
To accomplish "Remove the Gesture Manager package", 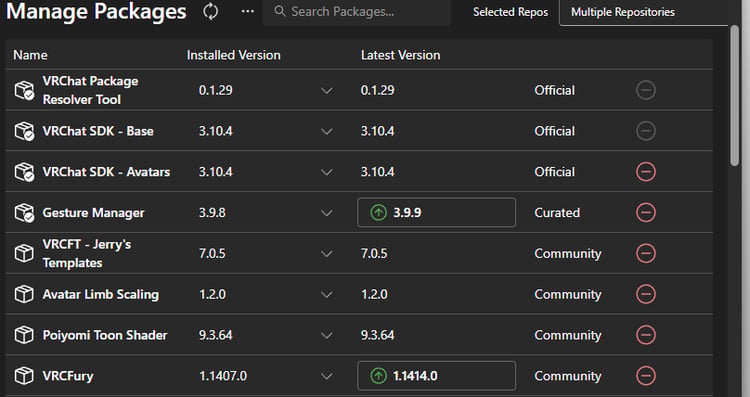I will (x=646, y=212).
